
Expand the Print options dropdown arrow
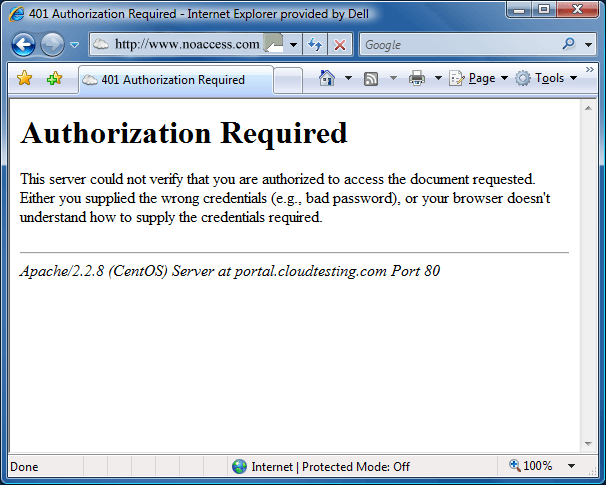coord(438,78)
